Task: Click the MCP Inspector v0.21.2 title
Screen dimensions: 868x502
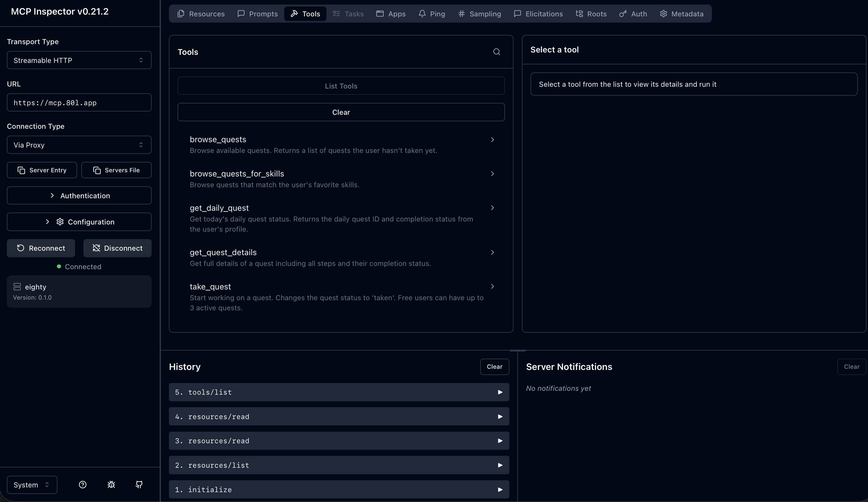Action: [x=60, y=11]
